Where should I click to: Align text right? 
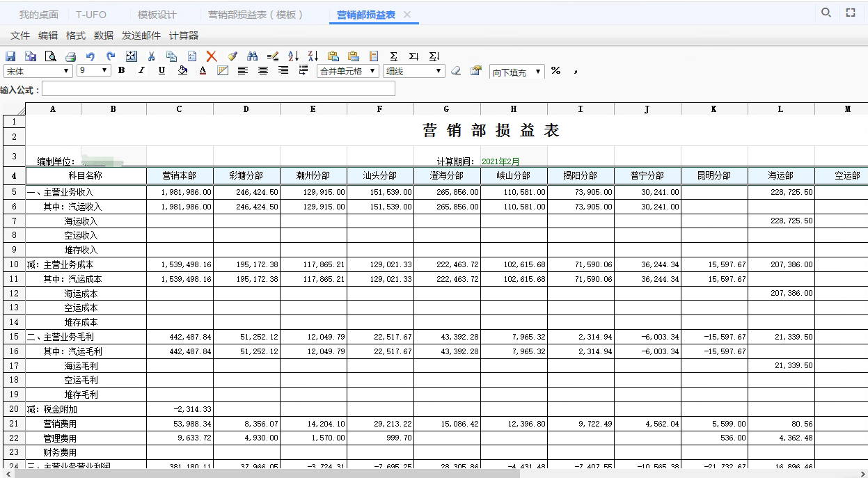tap(283, 70)
